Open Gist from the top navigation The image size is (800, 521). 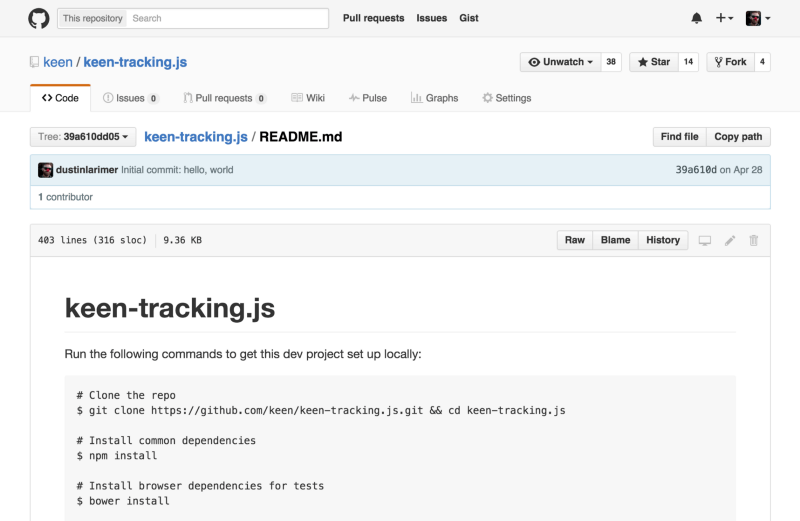[469, 18]
